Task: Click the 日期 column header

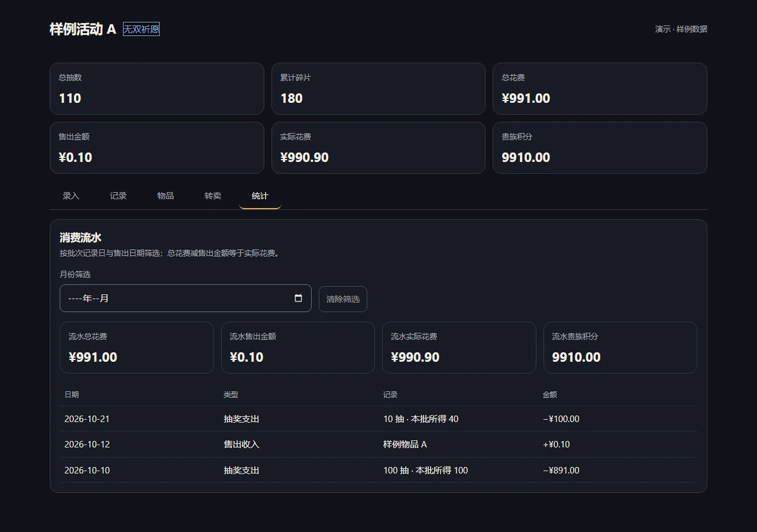Action: pos(72,394)
